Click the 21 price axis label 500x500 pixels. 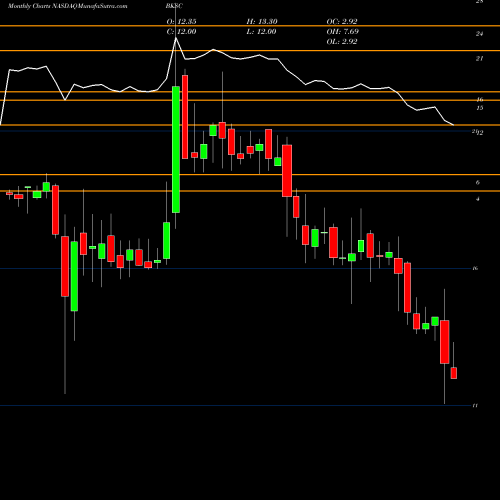click(479, 59)
